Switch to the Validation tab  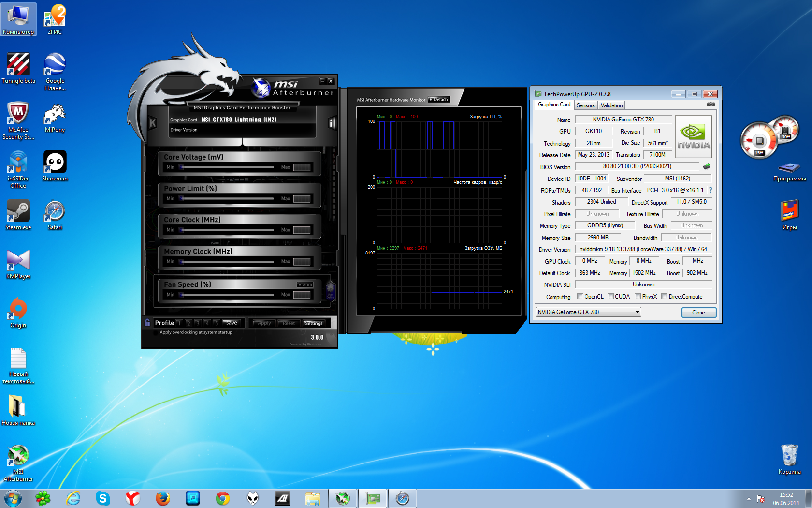click(611, 105)
